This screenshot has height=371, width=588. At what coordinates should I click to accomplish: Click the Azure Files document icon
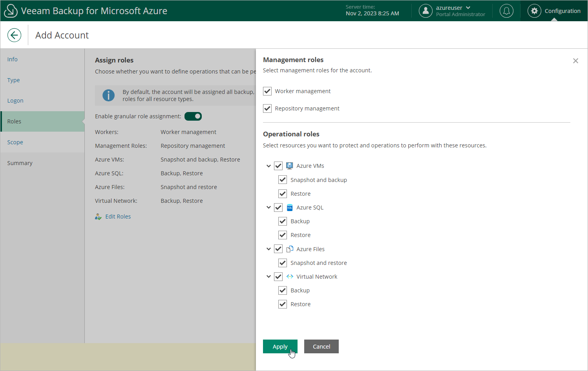(290, 249)
